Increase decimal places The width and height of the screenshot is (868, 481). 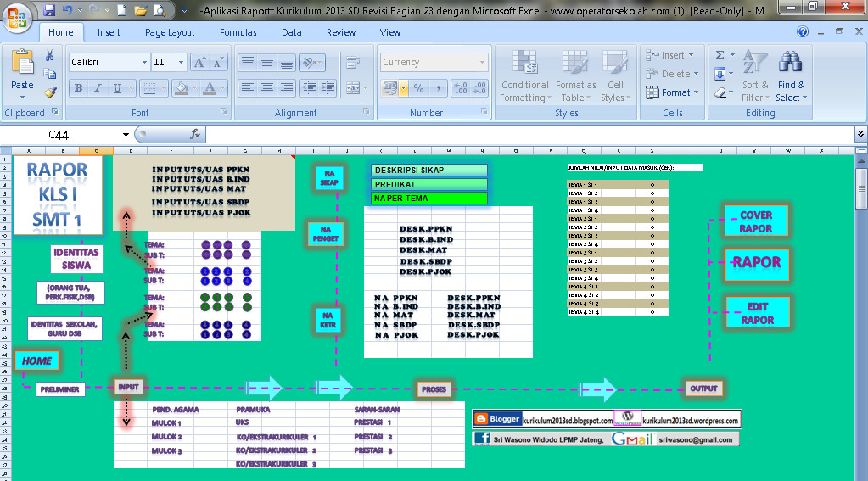pyautogui.click(x=461, y=87)
